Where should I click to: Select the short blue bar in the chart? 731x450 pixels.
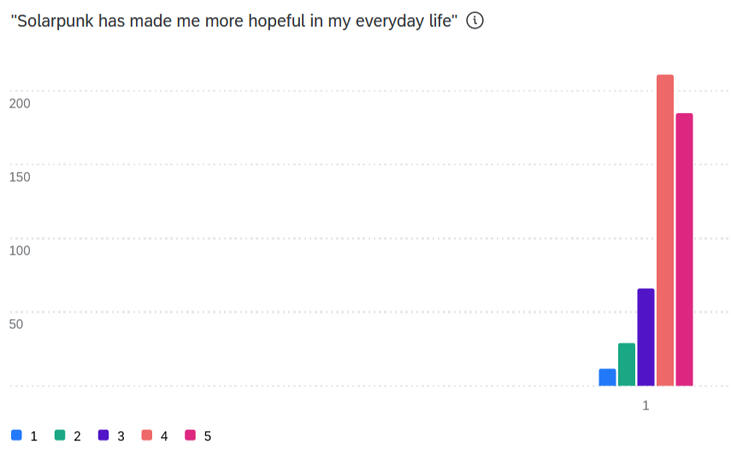pyautogui.click(x=607, y=377)
